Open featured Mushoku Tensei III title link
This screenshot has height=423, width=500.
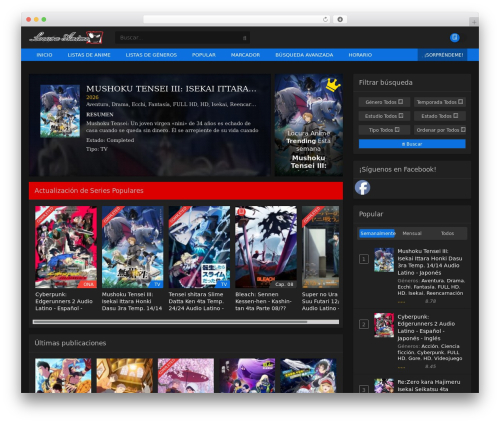tap(171, 89)
